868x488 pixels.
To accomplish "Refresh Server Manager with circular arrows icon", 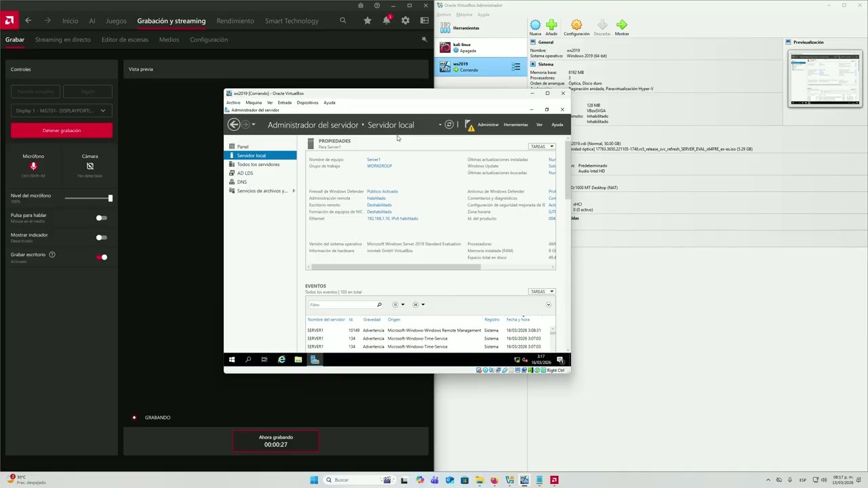I will coord(449,125).
